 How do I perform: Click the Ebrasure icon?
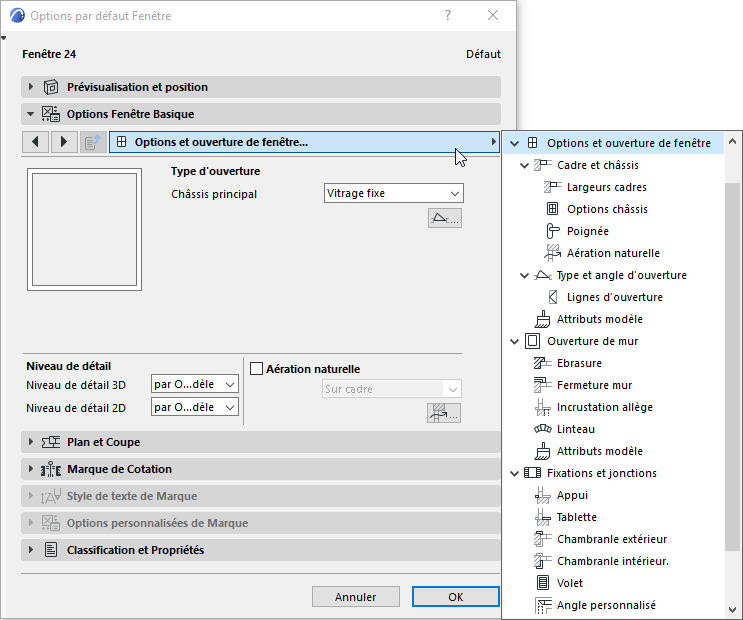point(543,363)
